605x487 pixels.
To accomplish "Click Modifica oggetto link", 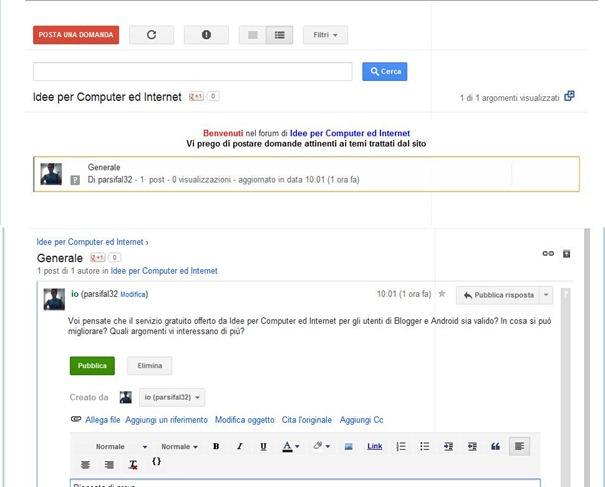I will pyautogui.click(x=245, y=420).
